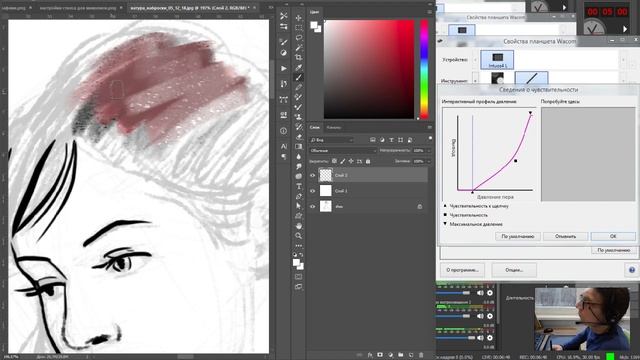Select the Gradient tool
Screen dimensions: 640x360
[299, 147]
